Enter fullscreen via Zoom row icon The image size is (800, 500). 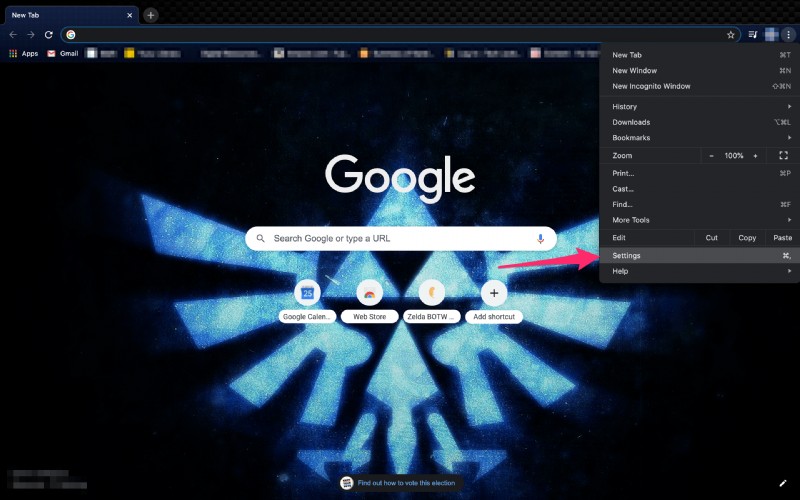coord(784,156)
